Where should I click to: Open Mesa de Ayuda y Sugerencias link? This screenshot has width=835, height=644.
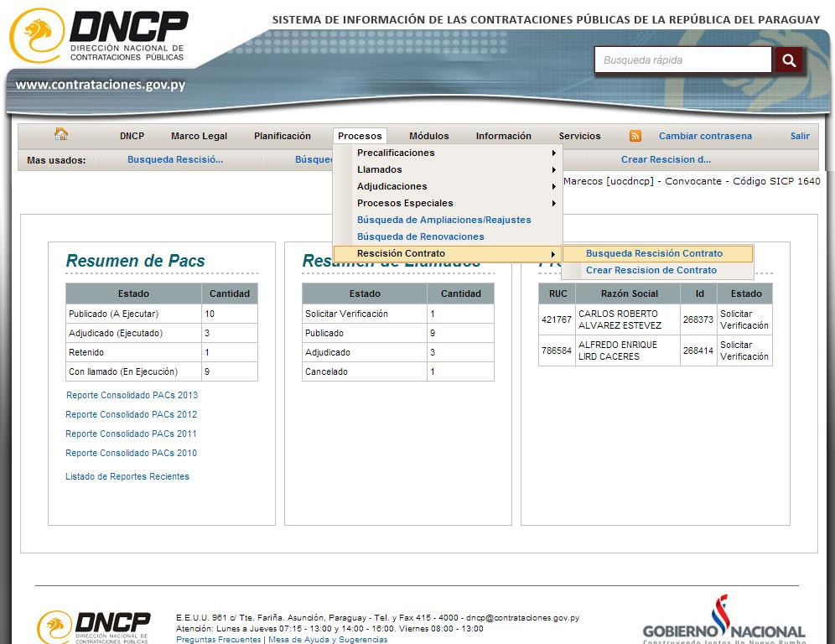pyautogui.click(x=328, y=639)
